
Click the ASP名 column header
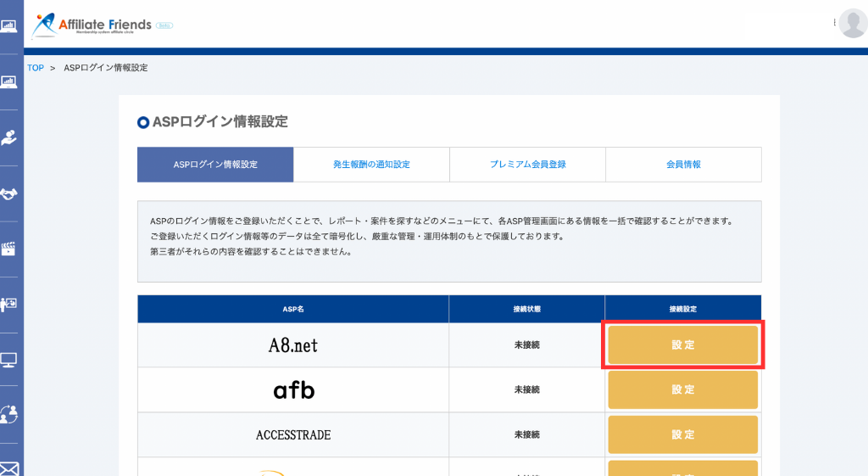click(293, 309)
